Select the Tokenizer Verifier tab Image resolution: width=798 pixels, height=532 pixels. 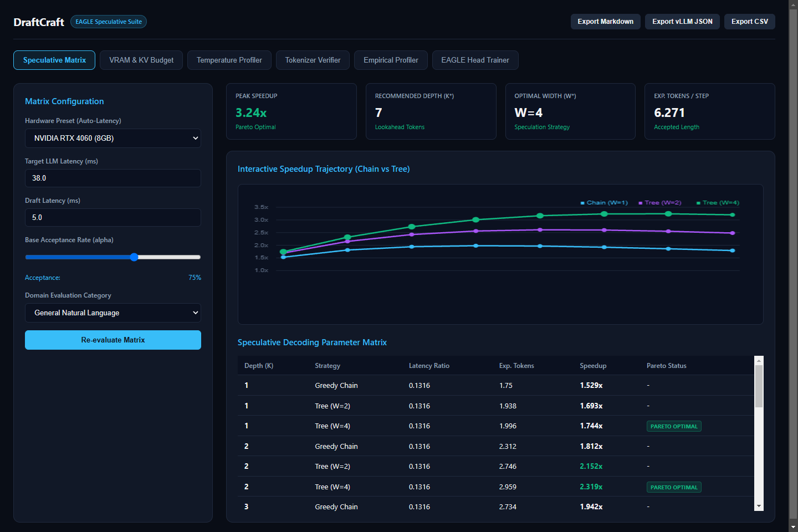click(313, 60)
